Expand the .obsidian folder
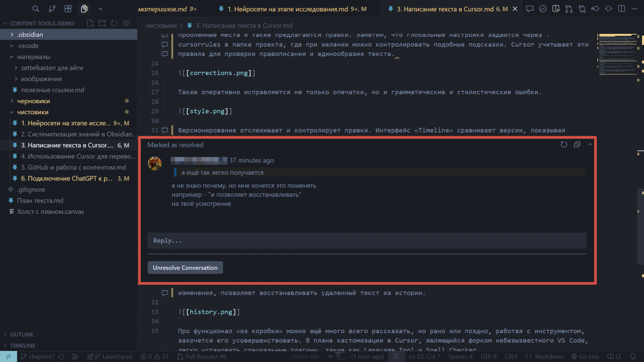The height and width of the screenshot is (362, 644). 30,35
